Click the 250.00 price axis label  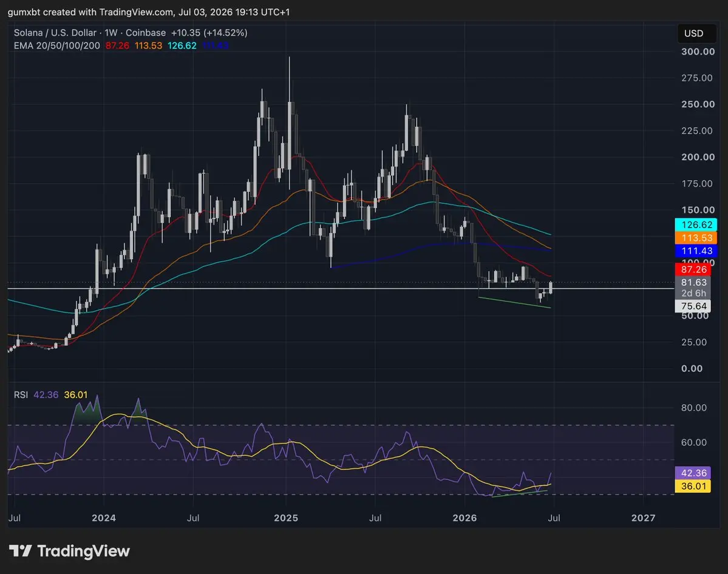698,104
